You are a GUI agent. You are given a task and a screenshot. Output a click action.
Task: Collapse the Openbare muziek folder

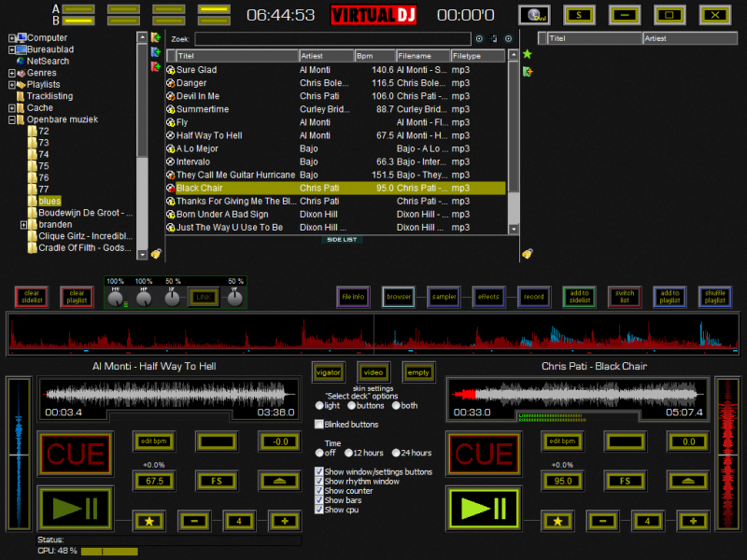point(11,120)
